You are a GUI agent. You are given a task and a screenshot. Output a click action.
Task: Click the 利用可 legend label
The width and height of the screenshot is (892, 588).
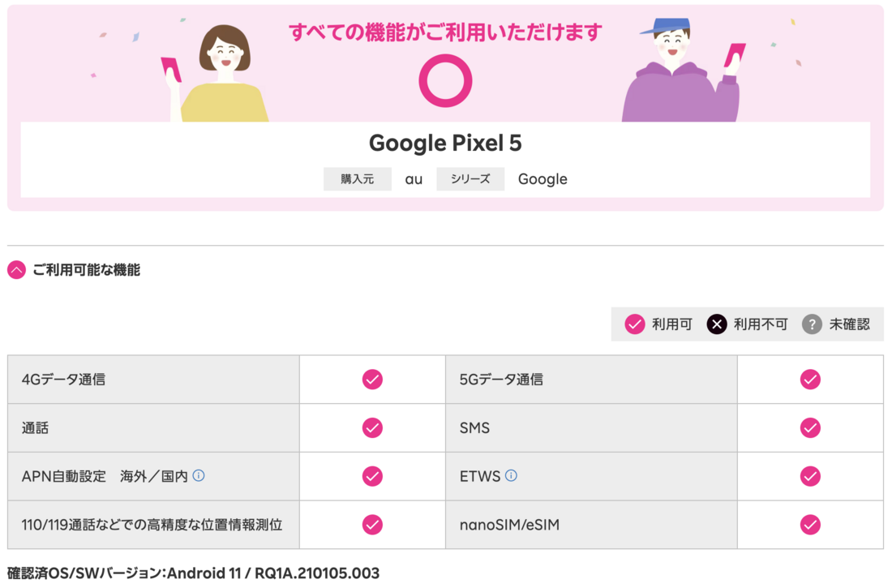pyautogui.click(x=672, y=324)
